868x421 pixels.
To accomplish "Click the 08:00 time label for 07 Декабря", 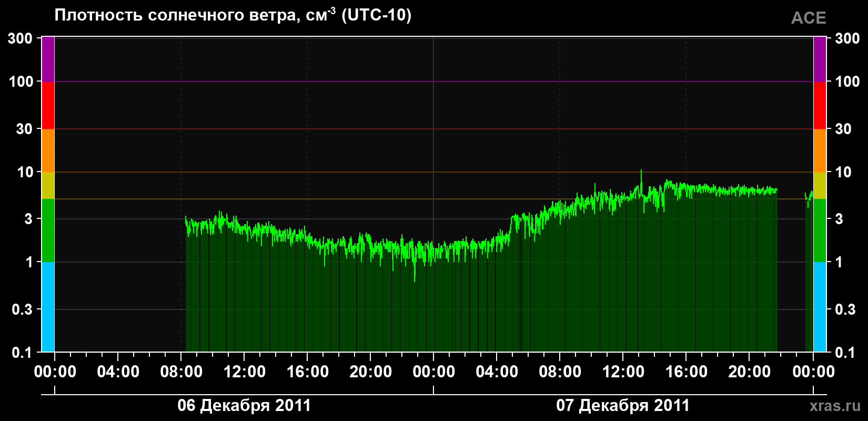I will [560, 372].
